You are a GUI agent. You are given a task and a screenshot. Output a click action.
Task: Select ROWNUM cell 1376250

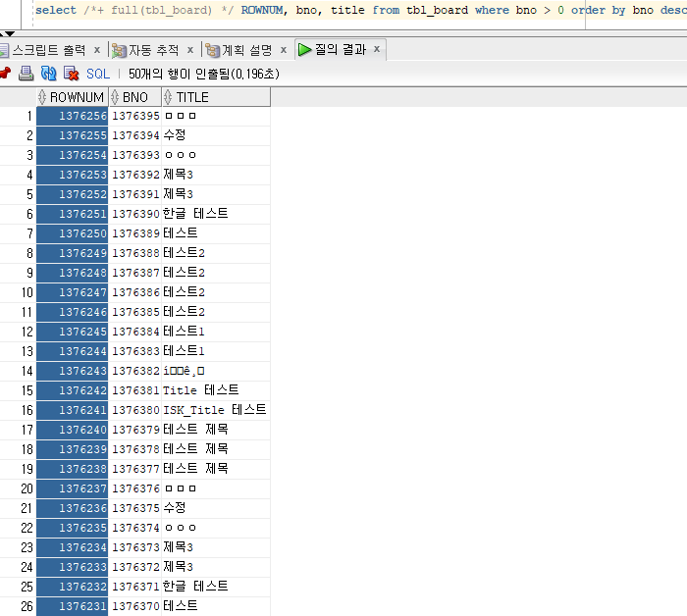(x=73, y=233)
